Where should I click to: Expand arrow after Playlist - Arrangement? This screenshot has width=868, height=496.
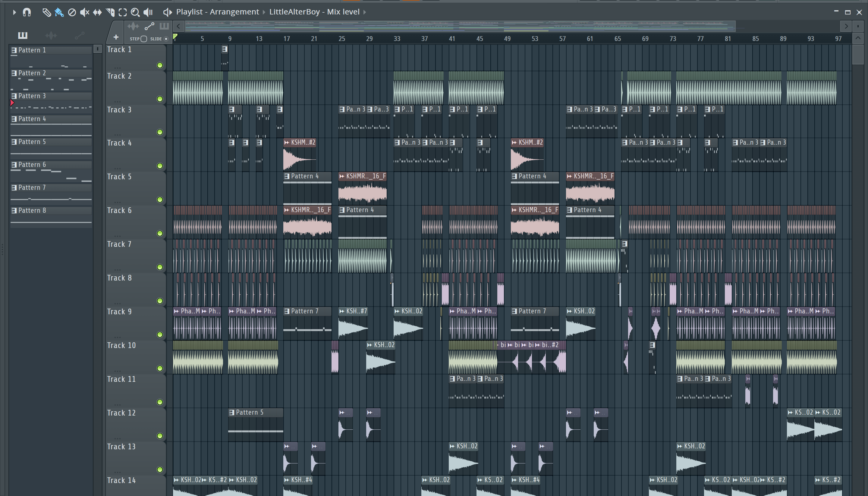click(264, 12)
